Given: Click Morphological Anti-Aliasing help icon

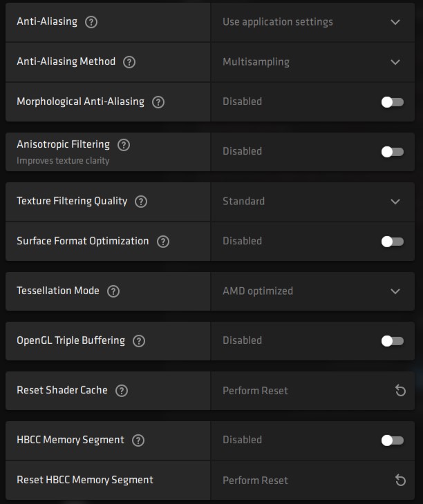Looking at the screenshot, I should (158, 102).
